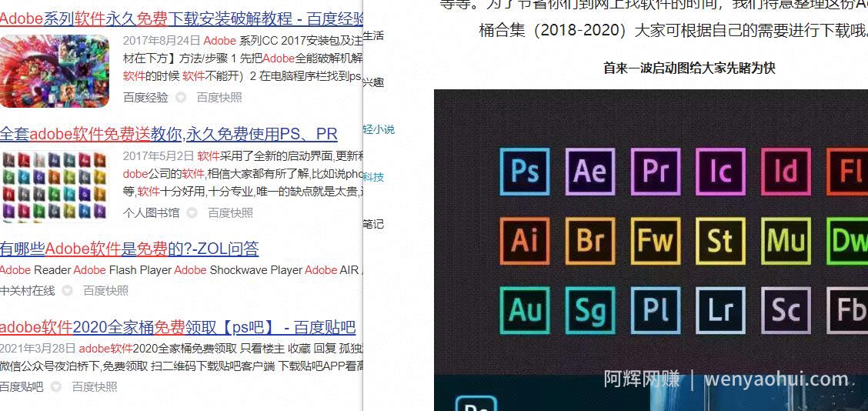Select the 轻小说 category in sidebar
The width and height of the screenshot is (868, 411).
(x=379, y=129)
